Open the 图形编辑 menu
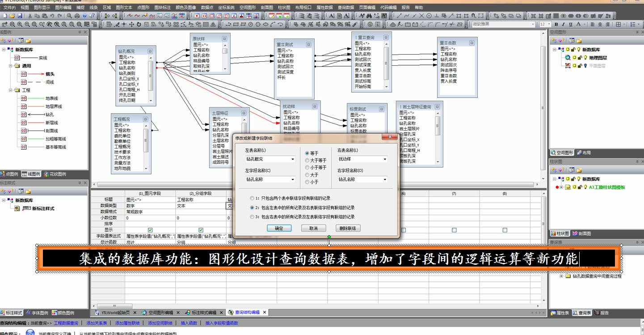This screenshot has width=644, height=335. tap(63, 8)
